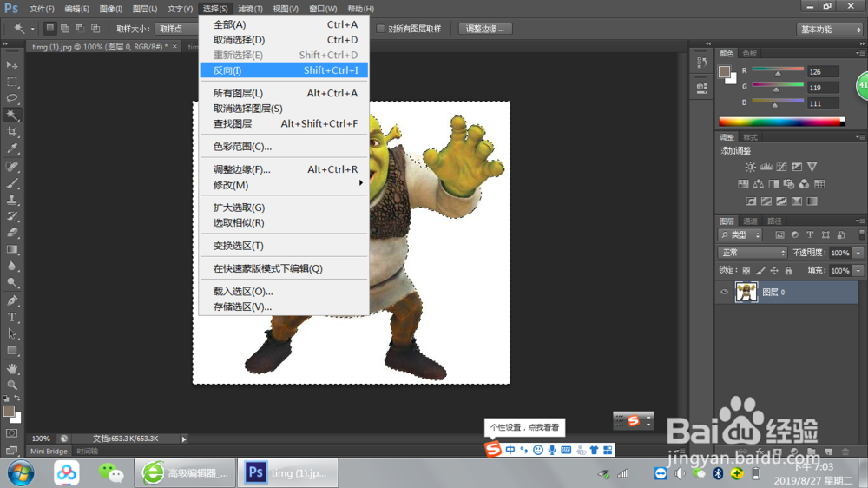The image size is (868, 488).
Task: Add a Curves adjustment
Action: tap(781, 167)
